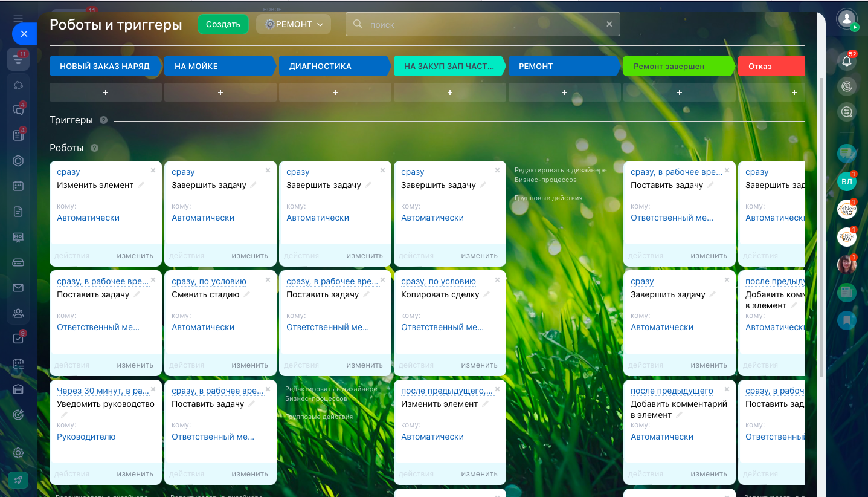Open the first ZeNova PRO chat avatar

click(x=847, y=209)
